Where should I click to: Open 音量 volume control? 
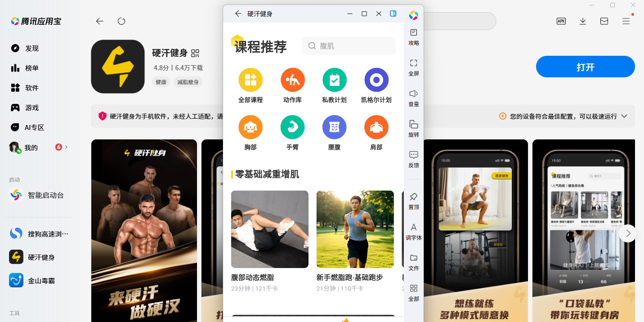[414, 98]
